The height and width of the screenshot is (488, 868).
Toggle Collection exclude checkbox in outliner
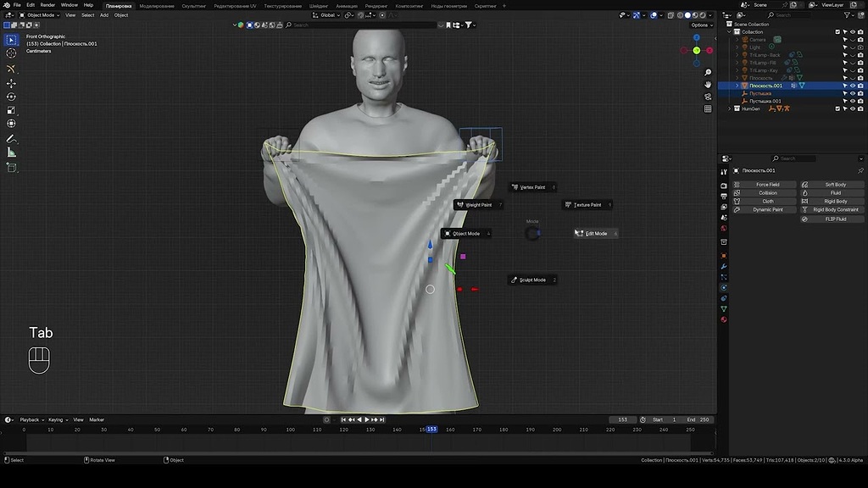point(837,32)
